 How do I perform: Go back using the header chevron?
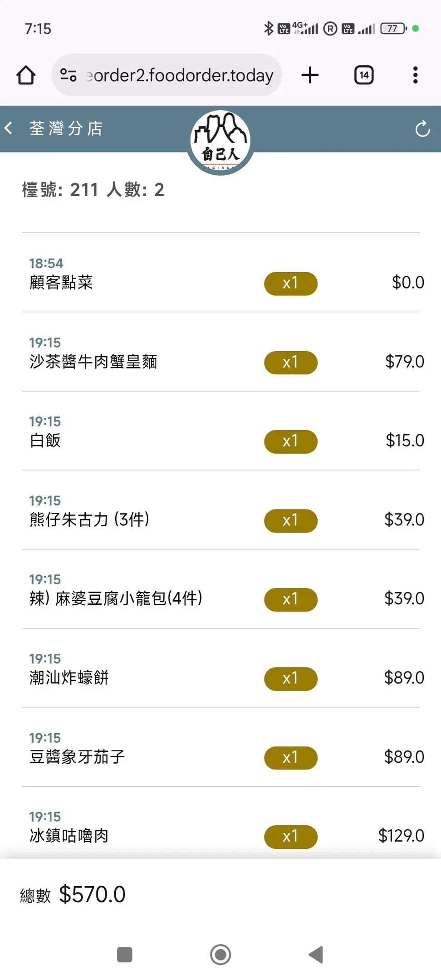tap(9, 128)
